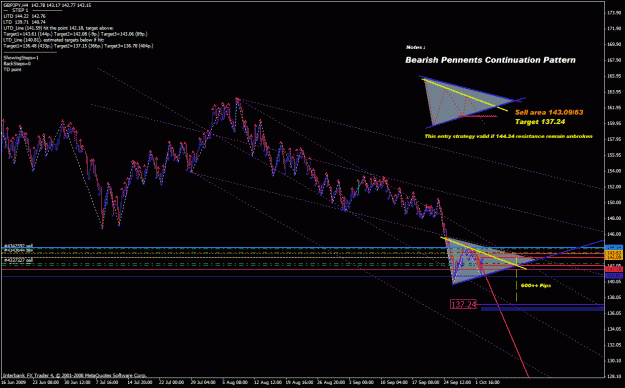Click the 'BackSteps=0' parameter text

[x=17, y=63]
